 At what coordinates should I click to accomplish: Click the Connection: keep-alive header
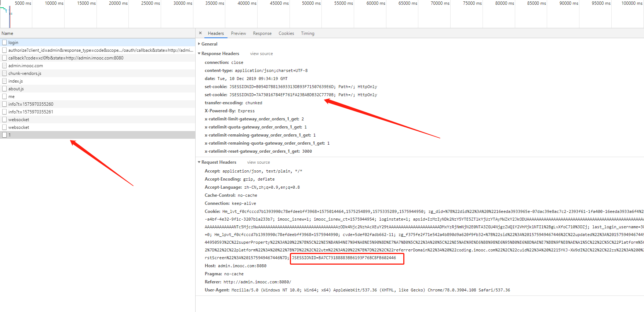[x=230, y=203]
